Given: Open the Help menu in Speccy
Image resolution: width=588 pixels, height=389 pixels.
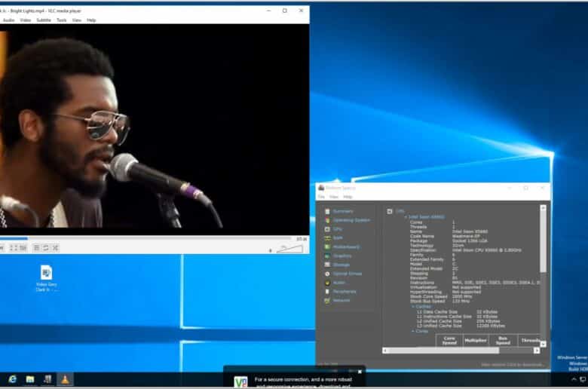Looking at the screenshot, I should (348, 197).
